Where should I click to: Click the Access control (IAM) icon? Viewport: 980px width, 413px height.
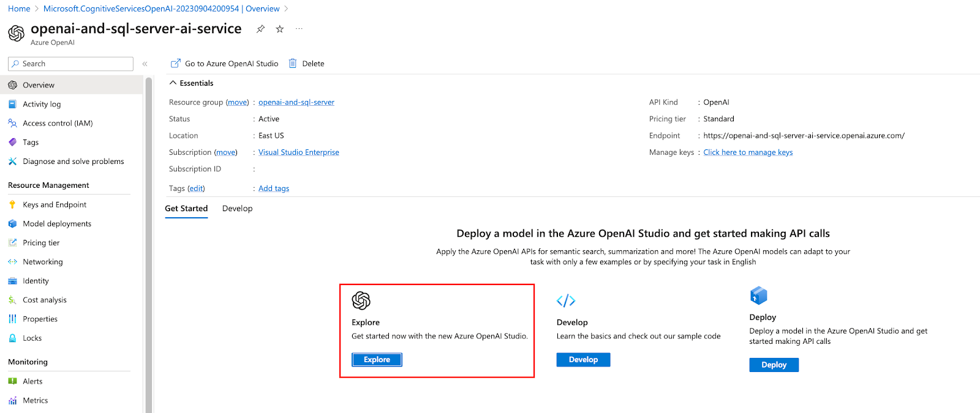coord(12,123)
